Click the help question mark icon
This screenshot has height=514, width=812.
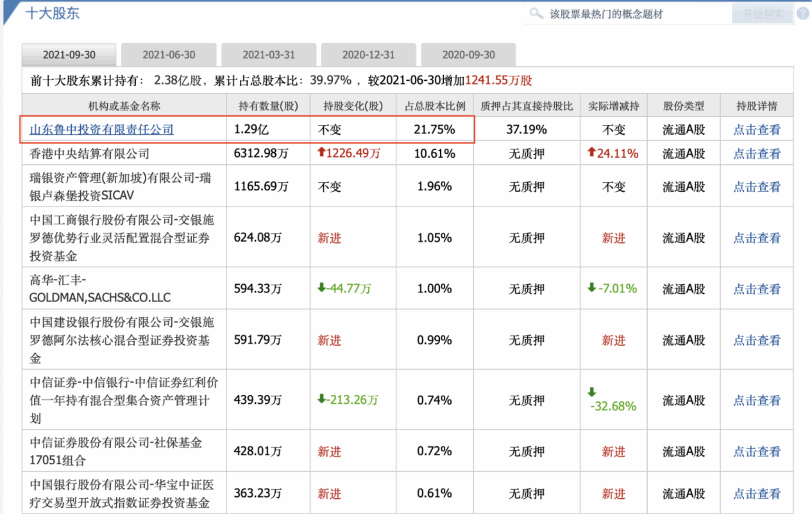pos(803,13)
